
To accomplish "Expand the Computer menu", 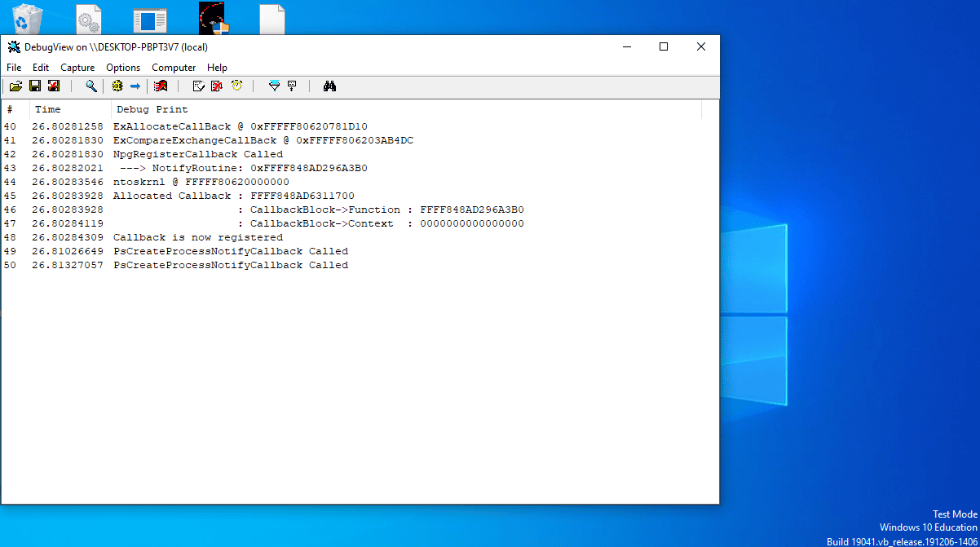I will [x=174, y=68].
